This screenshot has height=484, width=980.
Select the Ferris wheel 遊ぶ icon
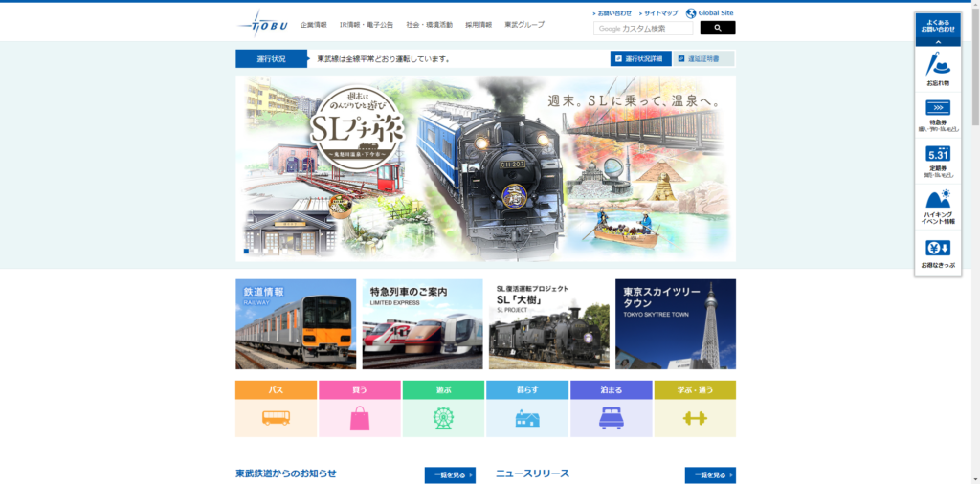(443, 418)
